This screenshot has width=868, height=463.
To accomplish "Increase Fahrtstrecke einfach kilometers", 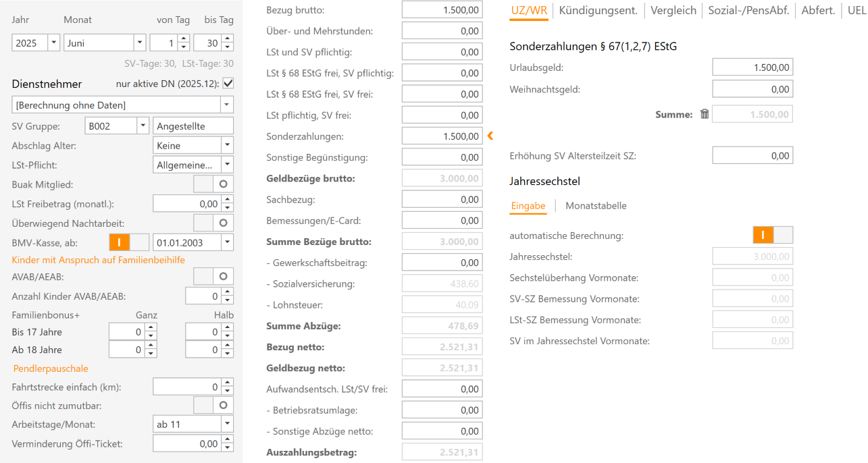I will click(x=228, y=383).
